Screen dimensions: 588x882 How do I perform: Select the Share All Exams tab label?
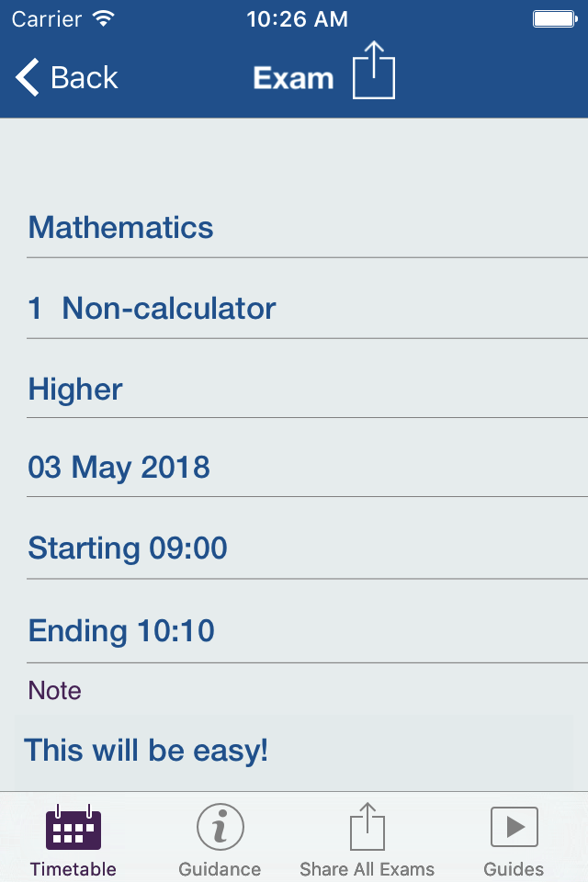[x=367, y=869]
